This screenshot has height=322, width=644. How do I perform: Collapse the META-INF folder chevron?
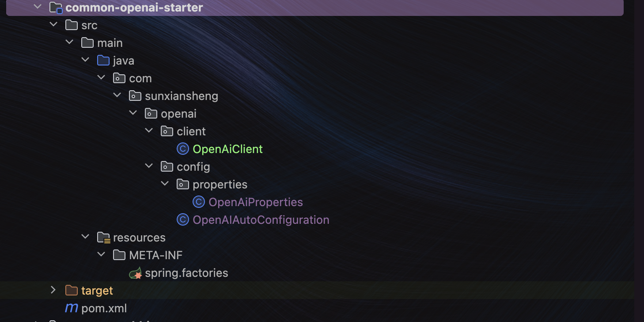click(101, 255)
